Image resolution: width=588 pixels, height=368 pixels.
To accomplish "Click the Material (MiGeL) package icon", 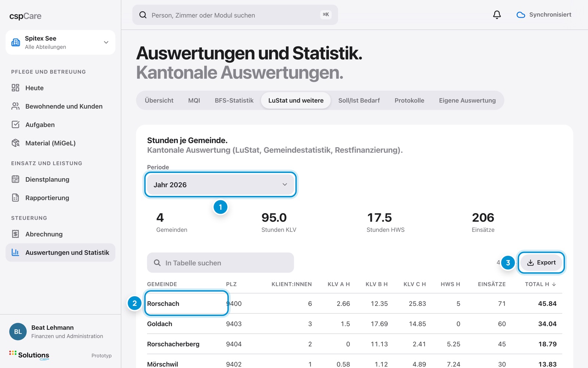I will (x=15, y=143).
